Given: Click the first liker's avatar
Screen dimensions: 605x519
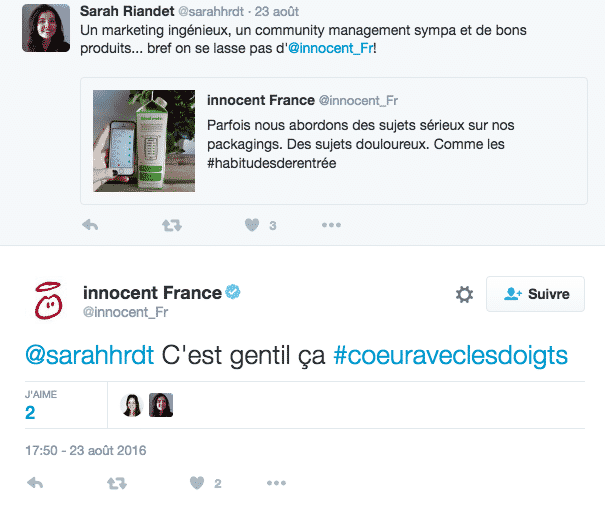Looking at the screenshot, I should tap(131, 405).
